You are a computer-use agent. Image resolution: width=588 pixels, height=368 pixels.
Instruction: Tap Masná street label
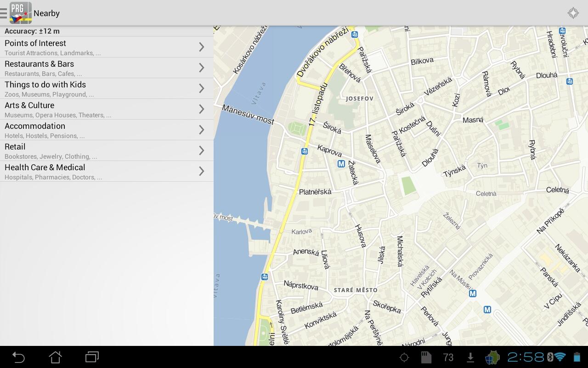pyautogui.click(x=473, y=120)
